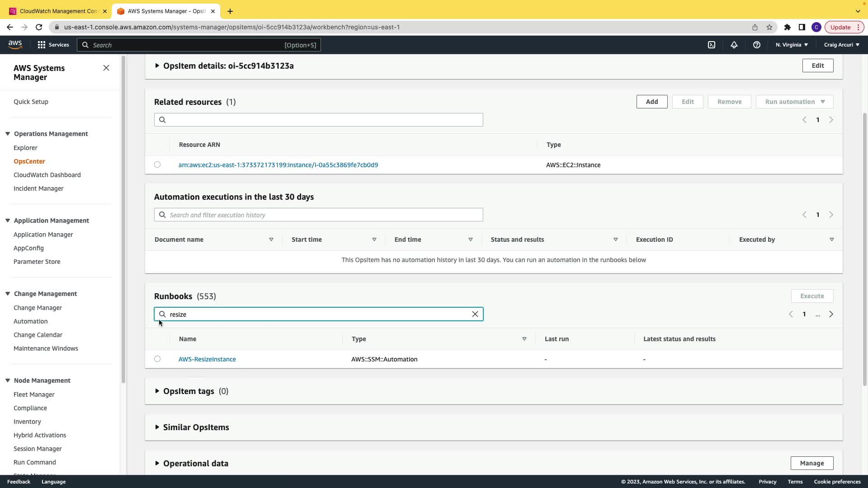This screenshot has height=488, width=868.
Task: Focus the Related resources search field
Action: click(x=323, y=120)
